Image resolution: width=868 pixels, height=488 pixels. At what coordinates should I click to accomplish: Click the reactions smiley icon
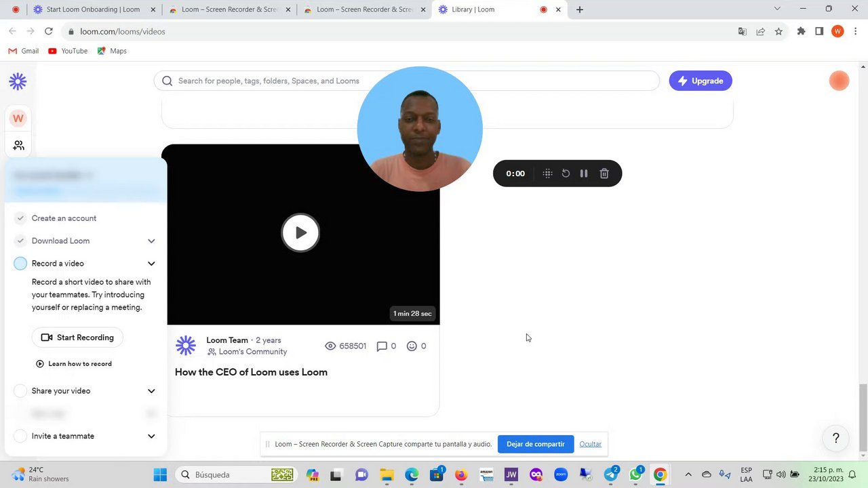coord(412,346)
